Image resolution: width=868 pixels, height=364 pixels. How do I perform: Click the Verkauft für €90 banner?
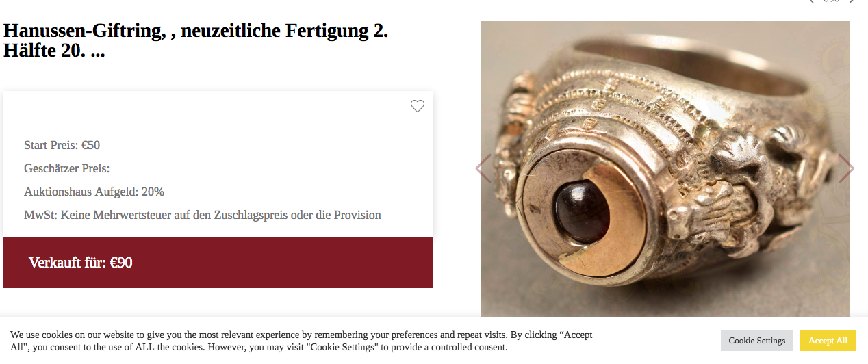[218, 263]
